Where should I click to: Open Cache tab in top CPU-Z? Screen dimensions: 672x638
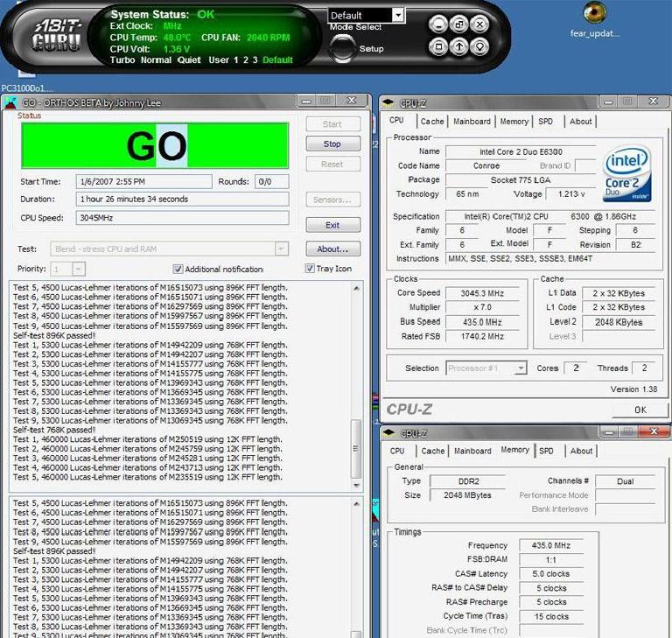pyautogui.click(x=432, y=122)
